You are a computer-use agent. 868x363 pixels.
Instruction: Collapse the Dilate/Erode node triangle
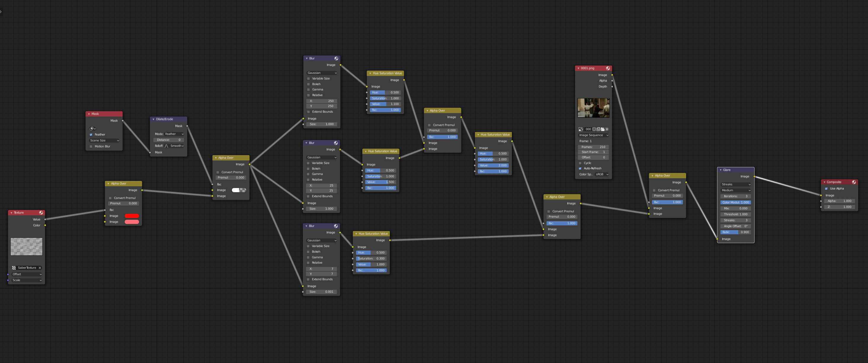(x=153, y=119)
